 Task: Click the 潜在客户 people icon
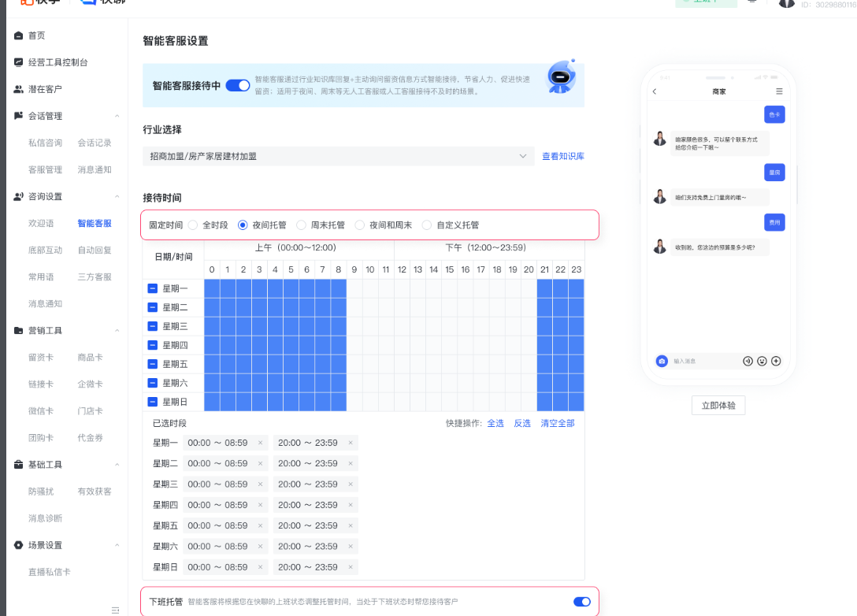click(x=17, y=88)
